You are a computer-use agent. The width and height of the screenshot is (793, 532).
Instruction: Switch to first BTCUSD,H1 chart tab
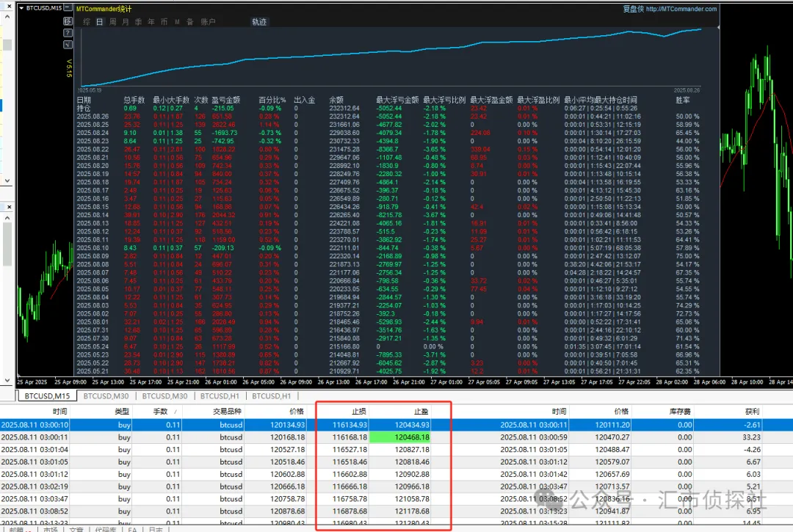tap(220, 396)
